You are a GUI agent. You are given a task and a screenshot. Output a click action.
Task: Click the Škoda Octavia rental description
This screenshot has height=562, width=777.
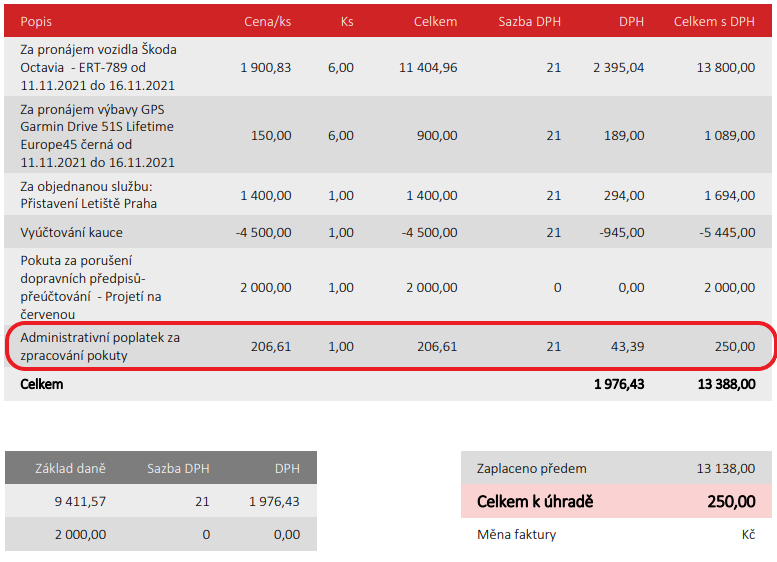[98, 67]
